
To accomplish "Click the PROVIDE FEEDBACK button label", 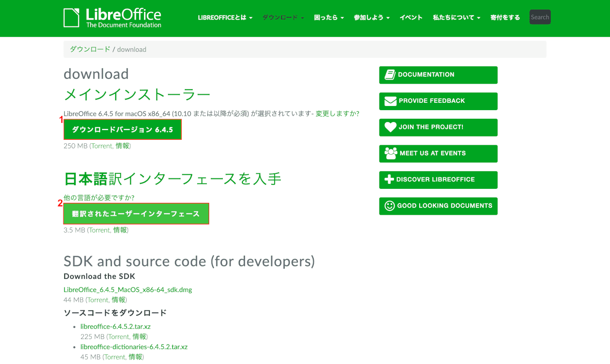I will [432, 101].
